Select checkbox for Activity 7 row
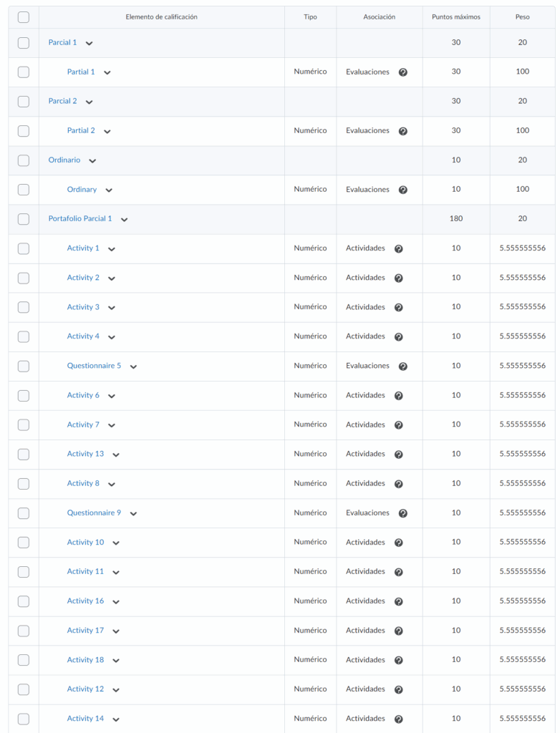The width and height of the screenshot is (560, 733). (x=24, y=425)
